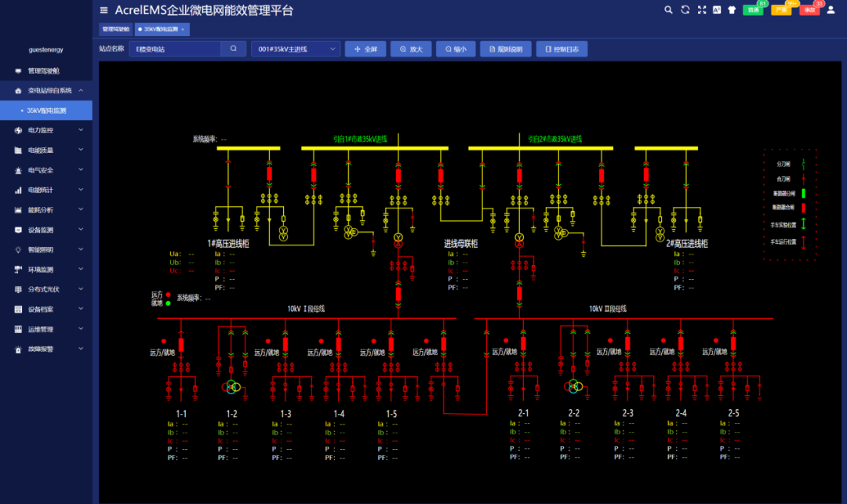
Task: Click the 放大 zoom in button
Action: pyautogui.click(x=412, y=49)
